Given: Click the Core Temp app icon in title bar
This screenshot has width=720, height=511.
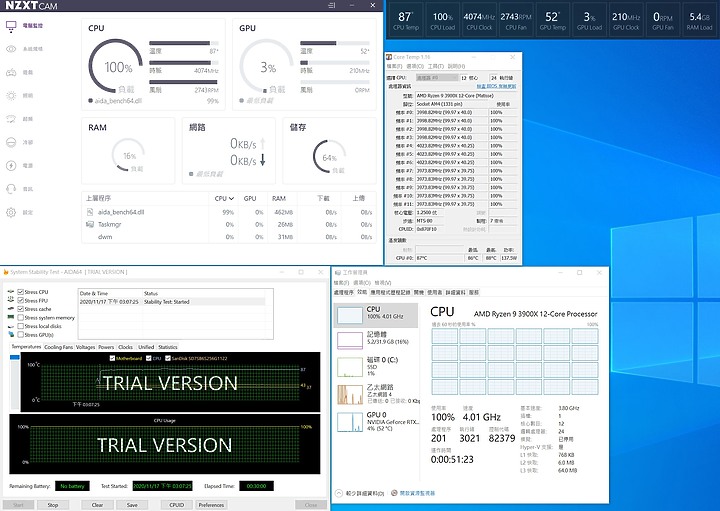Looking at the screenshot, I should click(389, 57).
